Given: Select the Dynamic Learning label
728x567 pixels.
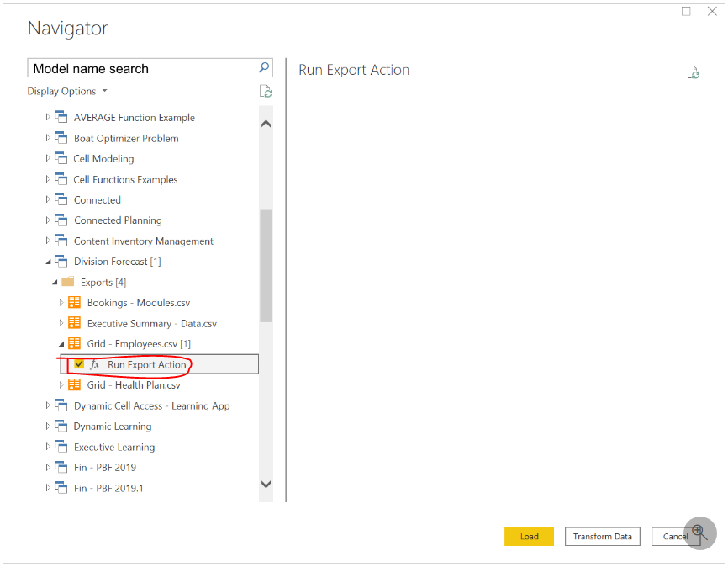Looking at the screenshot, I should pos(113,427).
